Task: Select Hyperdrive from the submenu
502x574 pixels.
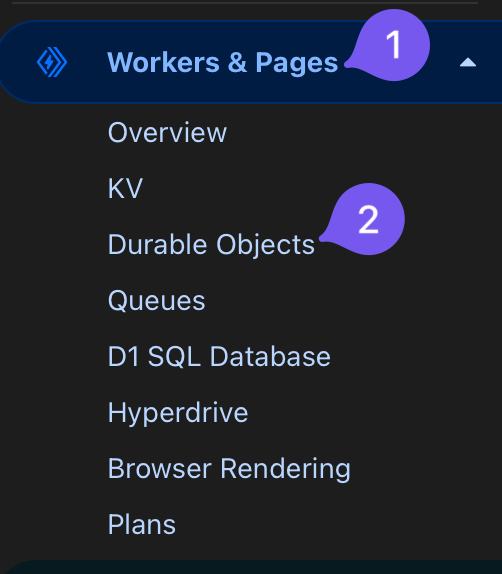Action: (x=178, y=413)
